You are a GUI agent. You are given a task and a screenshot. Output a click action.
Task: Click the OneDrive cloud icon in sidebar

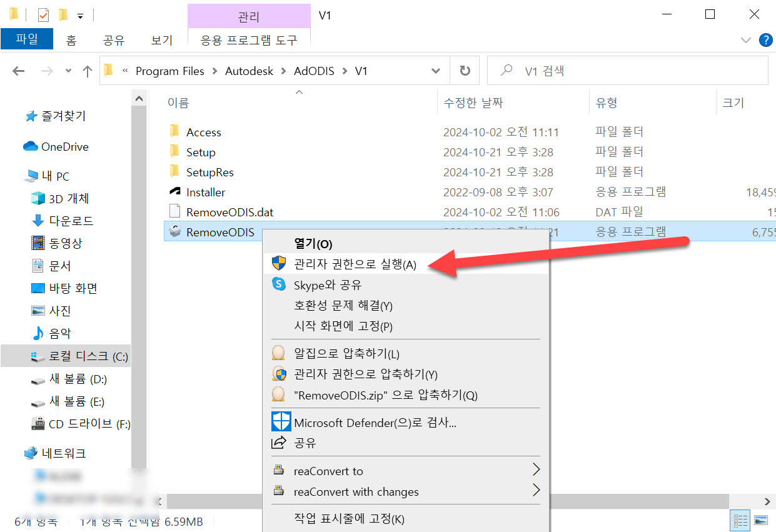pyautogui.click(x=31, y=146)
